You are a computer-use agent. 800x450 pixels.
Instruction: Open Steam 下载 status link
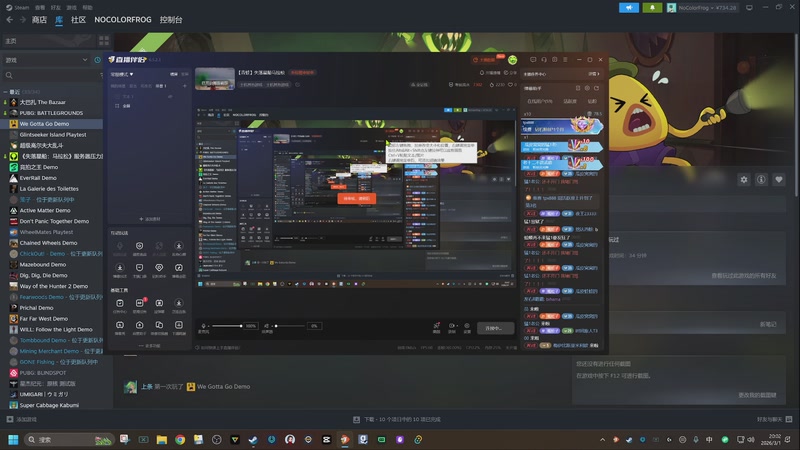pos(397,419)
